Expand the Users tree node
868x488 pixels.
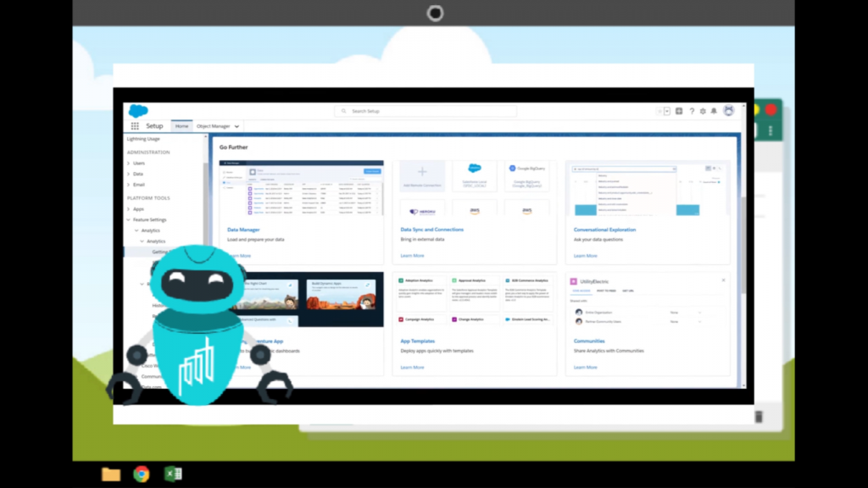click(x=129, y=164)
